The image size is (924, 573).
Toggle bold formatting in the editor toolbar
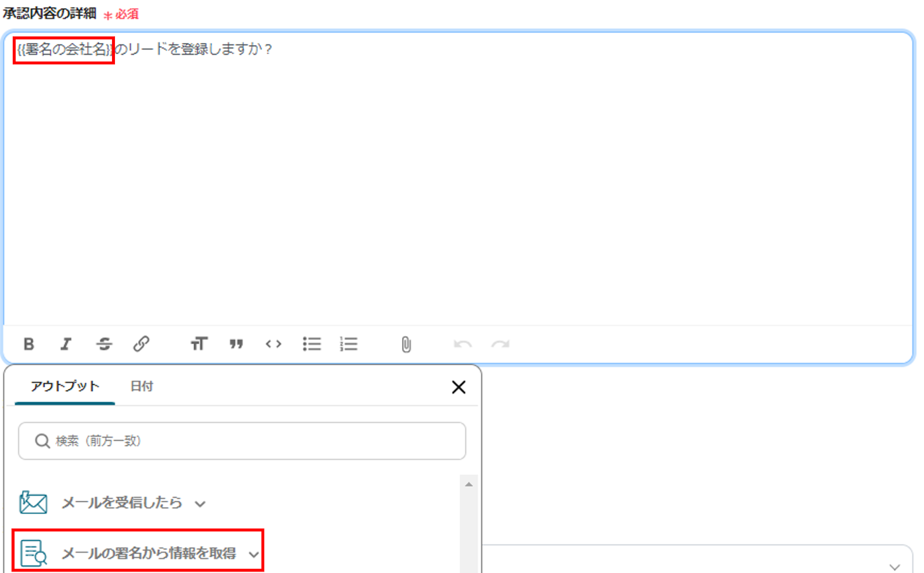28,344
